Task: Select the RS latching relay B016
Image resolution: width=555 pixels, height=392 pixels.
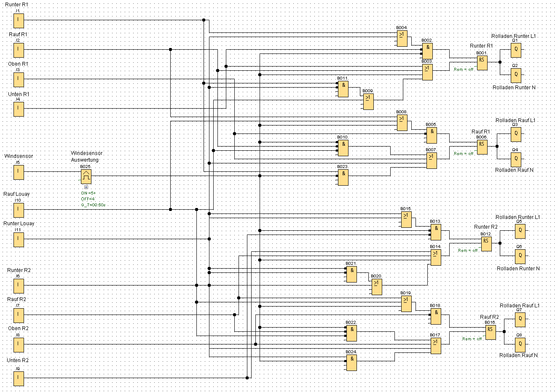Action: pyautogui.click(x=490, y=332)
